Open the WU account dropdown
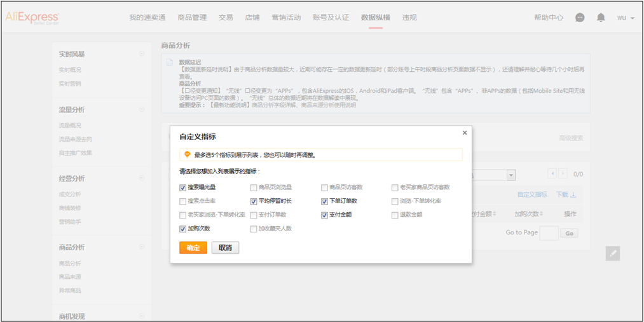644x322 pixels. 626,18
